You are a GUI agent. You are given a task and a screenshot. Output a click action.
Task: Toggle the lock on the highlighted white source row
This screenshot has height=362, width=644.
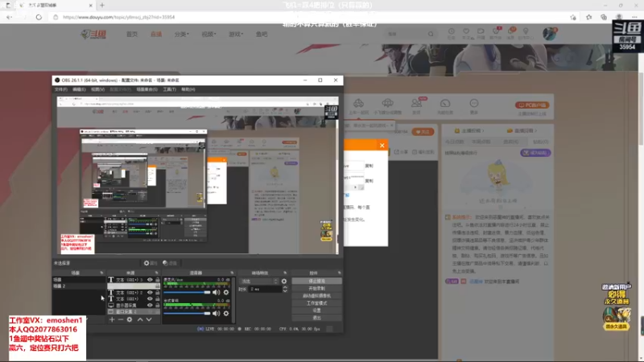coord(157,286)
